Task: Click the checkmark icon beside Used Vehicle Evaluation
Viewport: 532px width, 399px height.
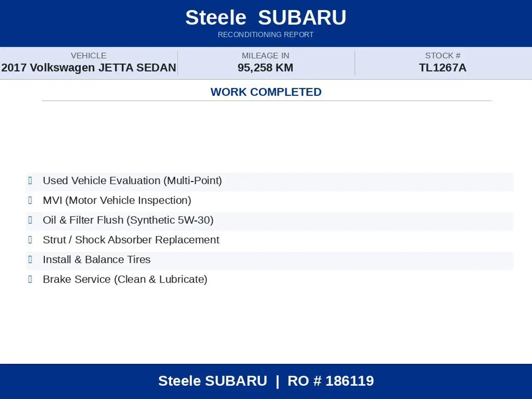Action: click(x=30, y=180)
